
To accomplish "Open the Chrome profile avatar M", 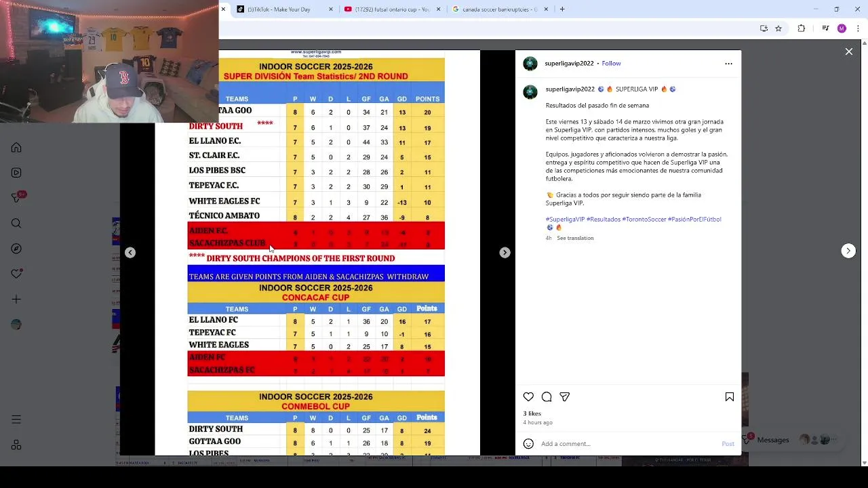I will 842,28.
